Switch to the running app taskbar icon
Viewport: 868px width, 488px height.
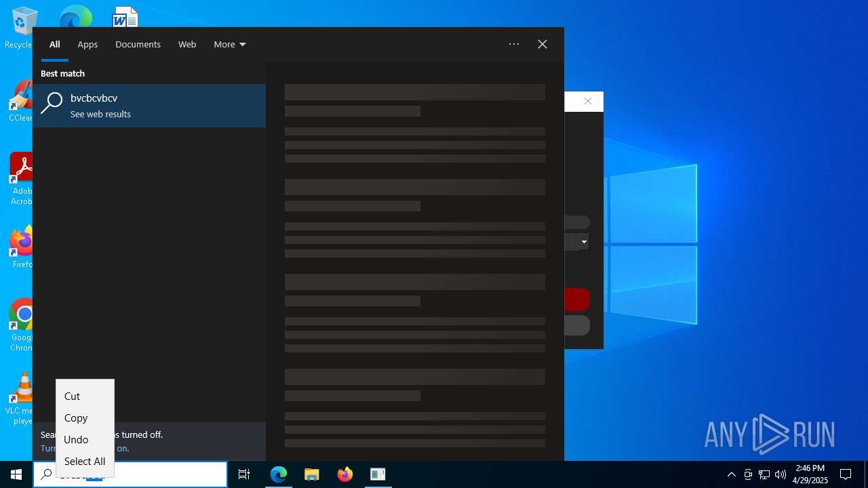click(x=378, y=474)
